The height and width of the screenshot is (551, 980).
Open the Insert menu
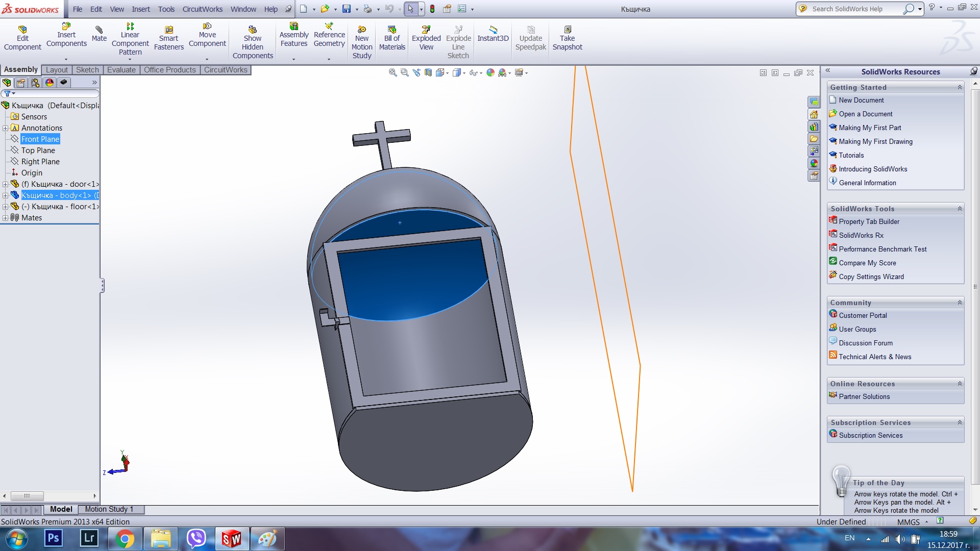(140, 9)
